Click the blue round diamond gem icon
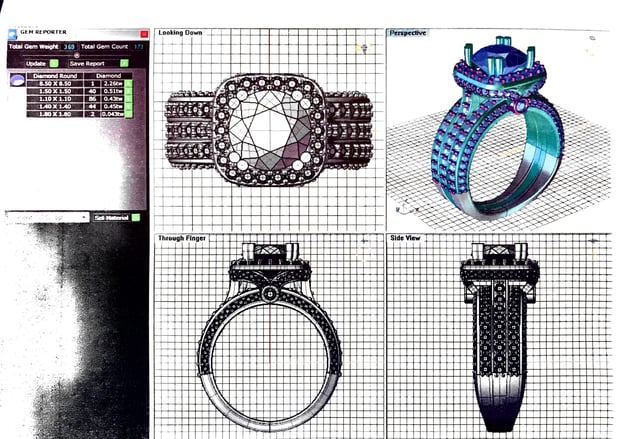 coord(17,80)
